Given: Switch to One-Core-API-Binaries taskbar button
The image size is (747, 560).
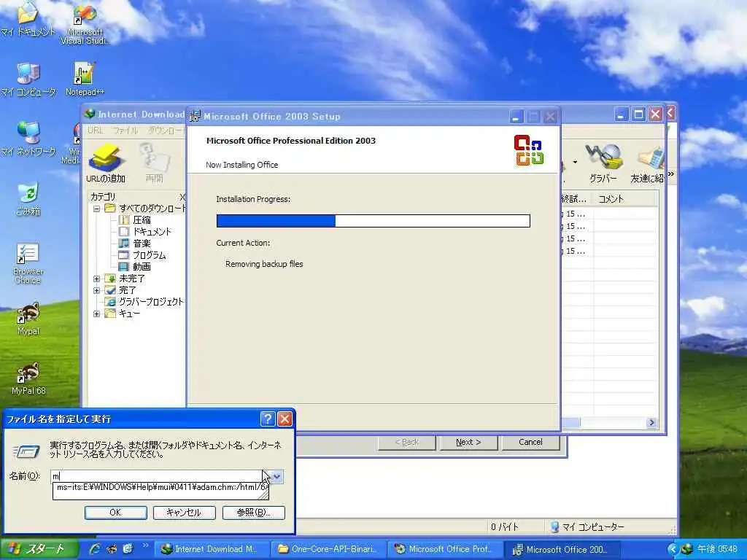Looking at the screenshot, I should click(328, 549).
